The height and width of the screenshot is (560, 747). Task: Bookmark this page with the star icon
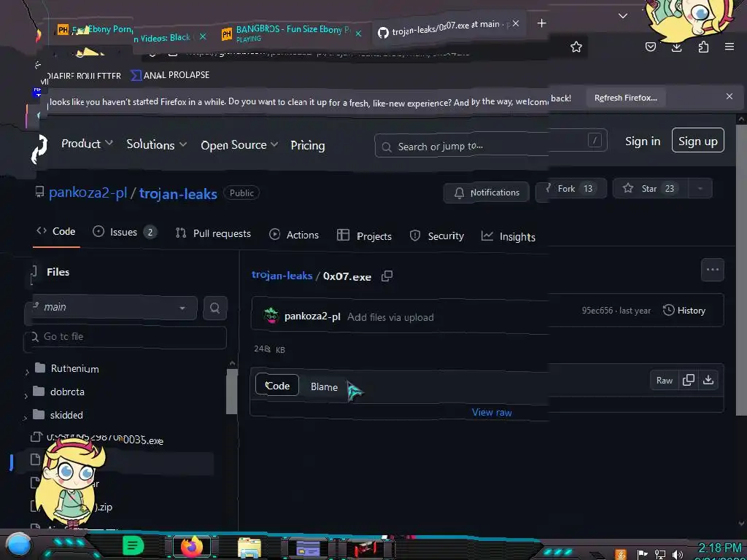pos(576,47)
